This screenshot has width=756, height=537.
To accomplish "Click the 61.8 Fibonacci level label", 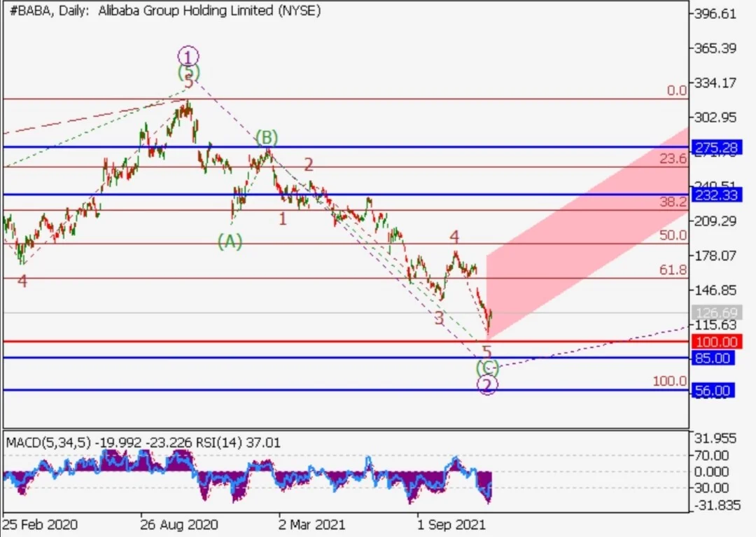I will click(x=673, y=270).
